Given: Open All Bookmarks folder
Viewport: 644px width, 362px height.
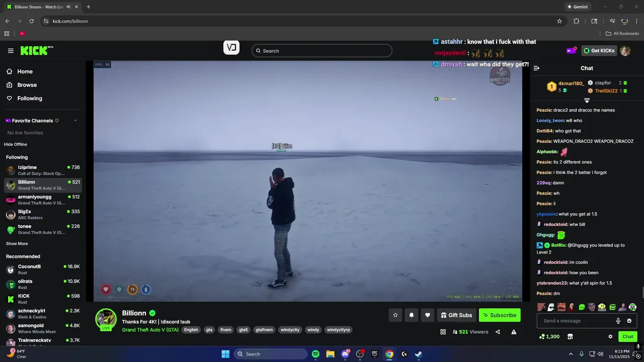Looking at the screenshot, I should 622,34.
